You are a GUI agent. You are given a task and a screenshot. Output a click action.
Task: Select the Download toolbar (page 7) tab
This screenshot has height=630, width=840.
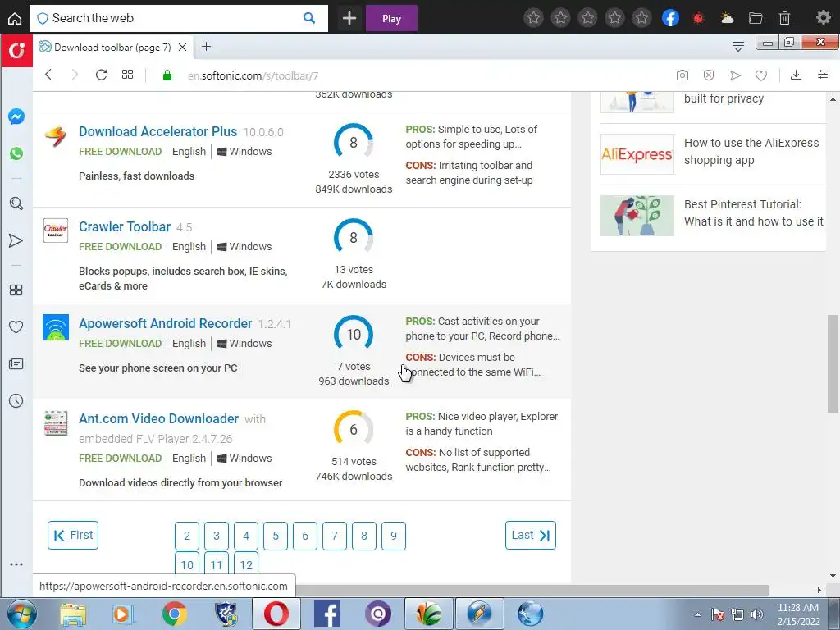(x=112, y=47)
